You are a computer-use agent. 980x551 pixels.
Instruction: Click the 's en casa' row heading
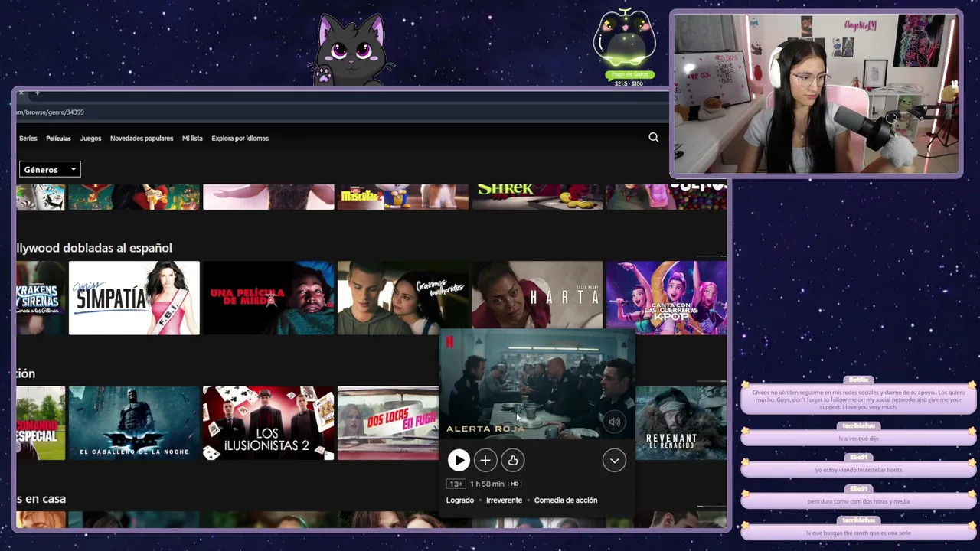click(x=41, y=499)
